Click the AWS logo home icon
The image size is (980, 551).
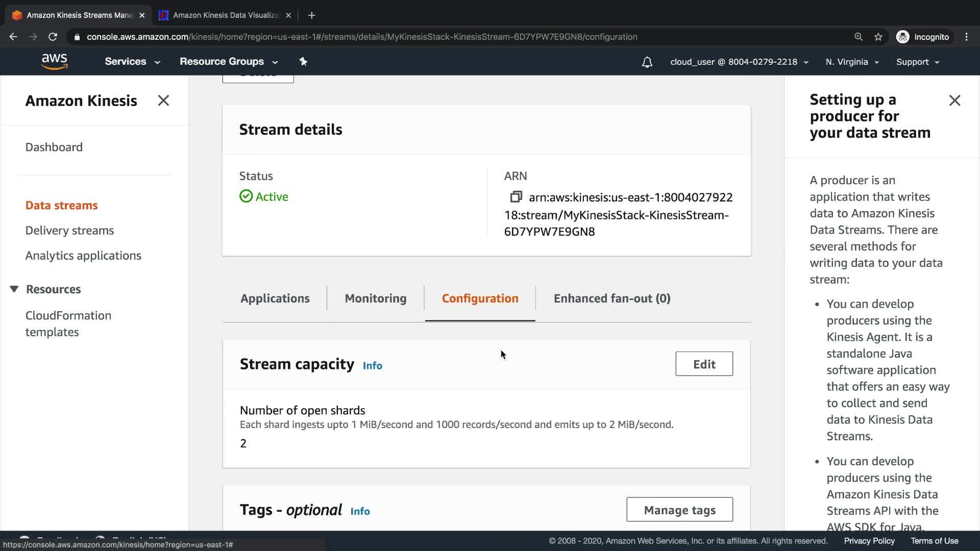55,62
